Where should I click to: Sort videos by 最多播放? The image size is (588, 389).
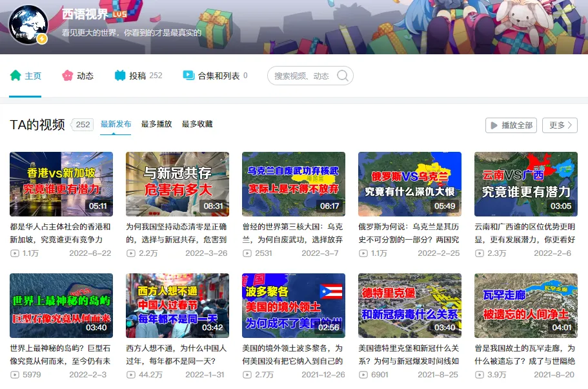click(156, 124)
